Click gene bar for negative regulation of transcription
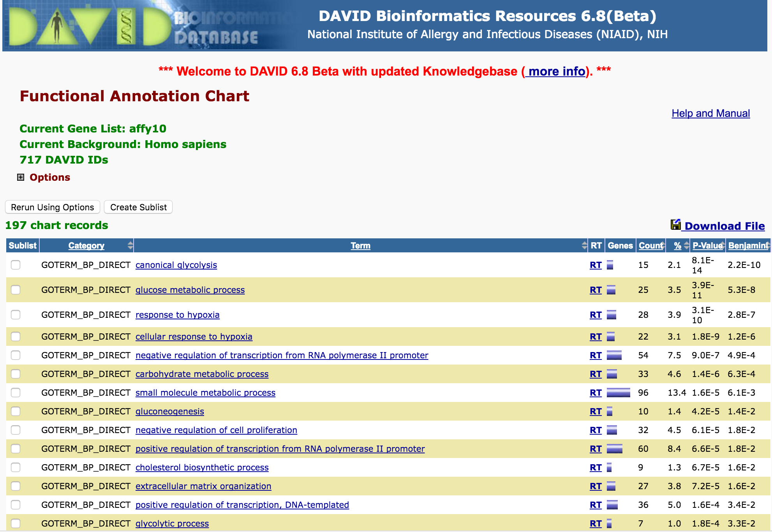Screen dimensions: 772x532 point(614,355)
